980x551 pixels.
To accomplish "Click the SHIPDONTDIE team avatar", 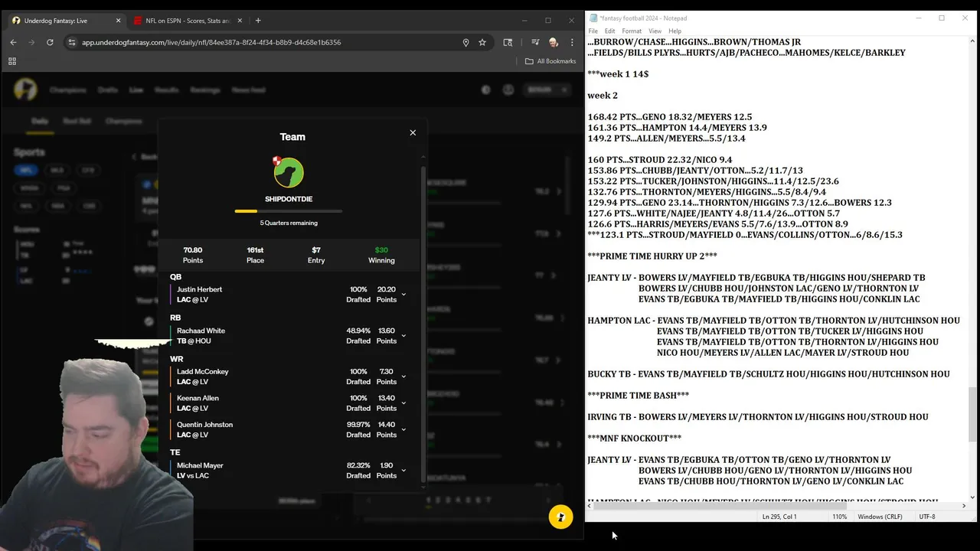I will [x=289, y=172].
